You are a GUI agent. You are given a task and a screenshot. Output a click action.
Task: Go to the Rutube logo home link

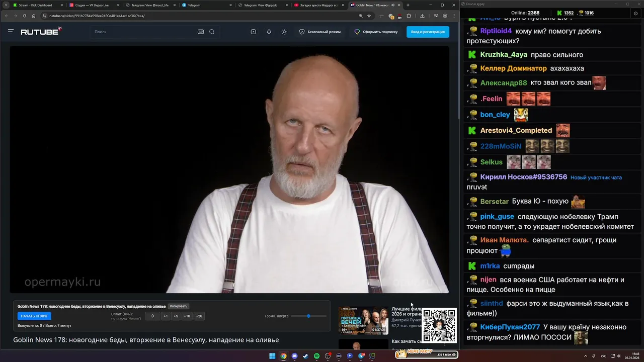pyautogui.click(x=41, y=32)
